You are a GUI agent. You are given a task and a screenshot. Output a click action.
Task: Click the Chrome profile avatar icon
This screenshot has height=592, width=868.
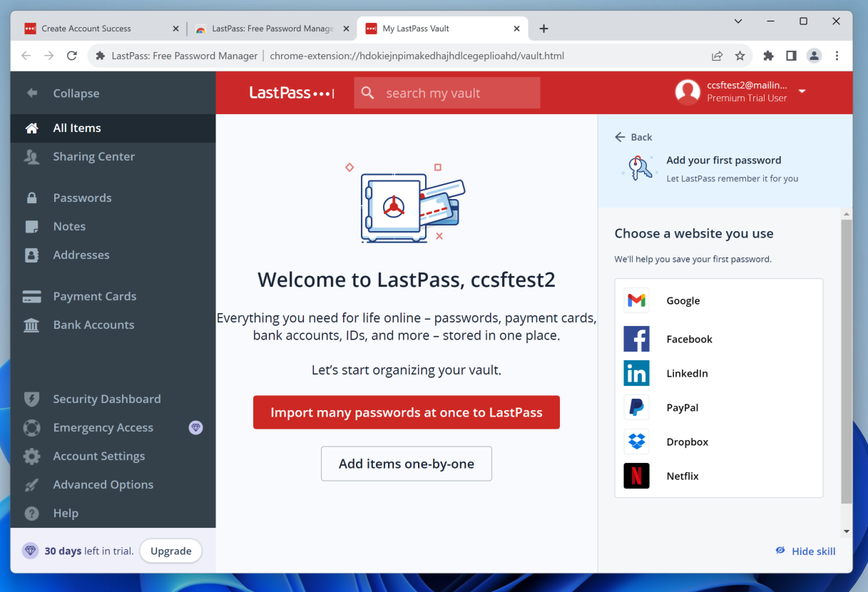click(x=814, y=56)
